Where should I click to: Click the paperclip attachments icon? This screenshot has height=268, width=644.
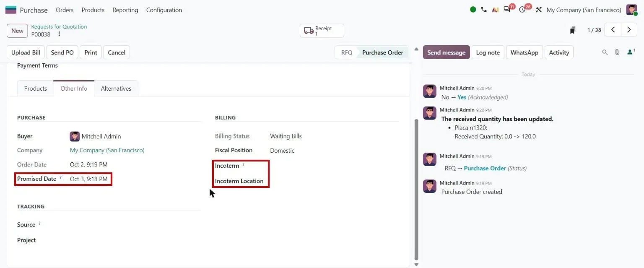[x=617, y=52]
